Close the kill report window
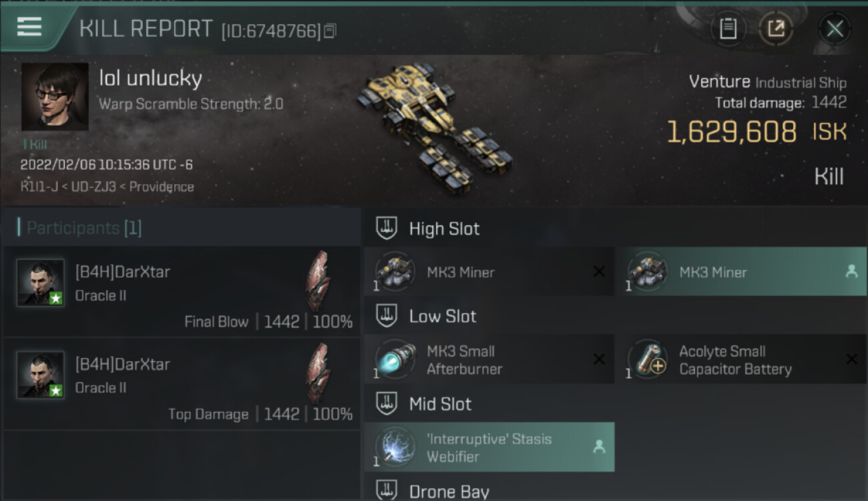The height and width of the screenshot is (501, 868). [835, 29]
